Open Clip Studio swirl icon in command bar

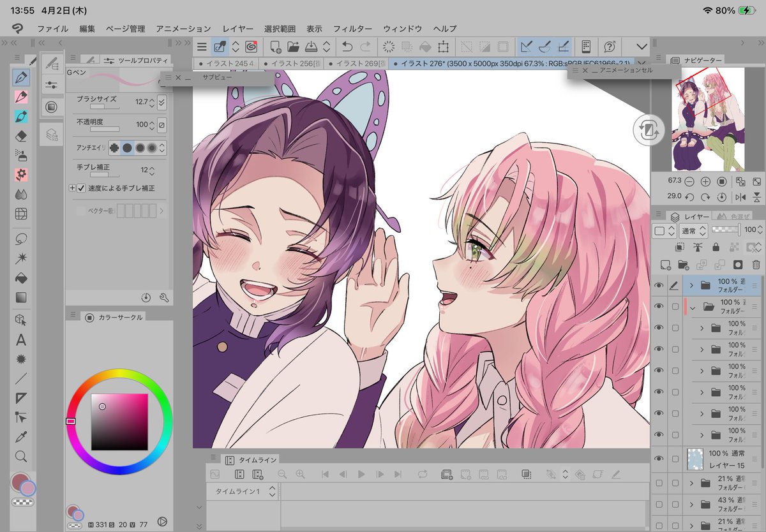[x=252, y=46]
